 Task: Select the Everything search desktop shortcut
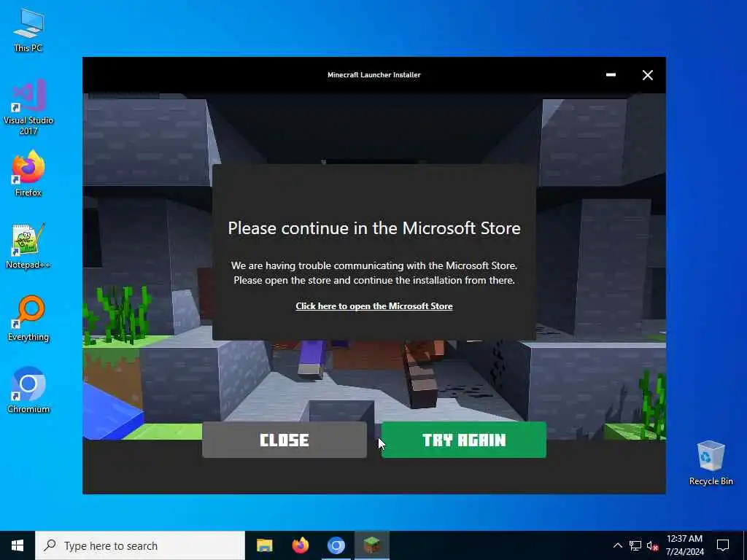click(28, 319)
